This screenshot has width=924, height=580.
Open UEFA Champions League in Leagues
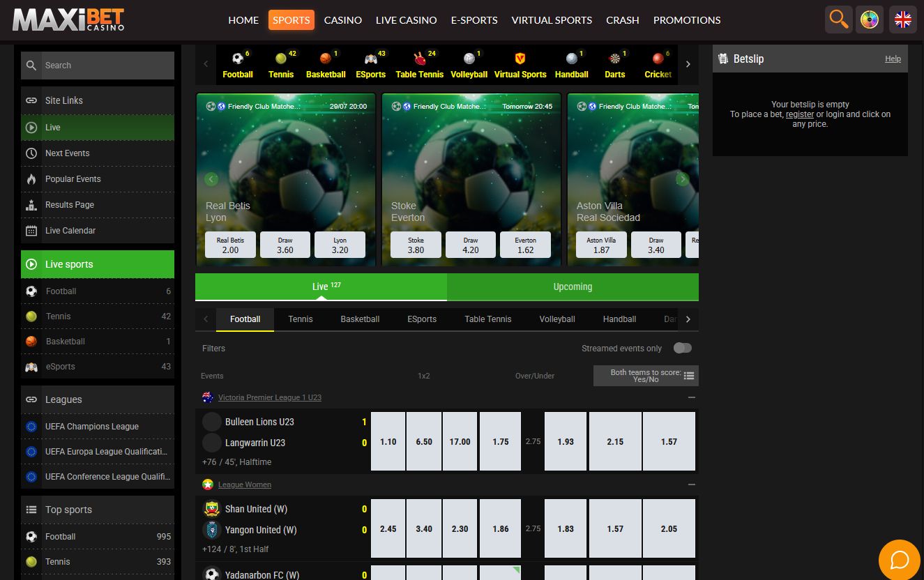pyautogui.click(x=98, y=427)
